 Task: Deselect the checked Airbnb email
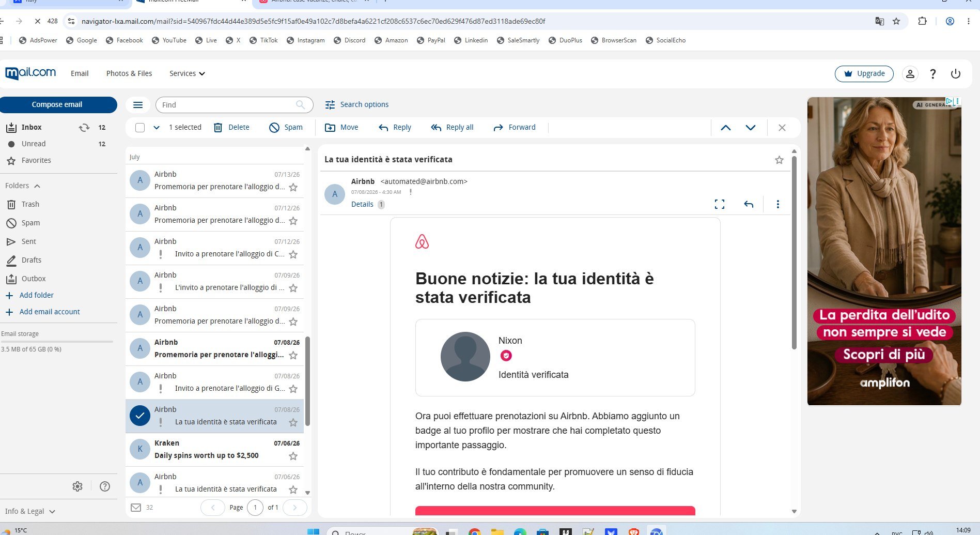(140, 416)
